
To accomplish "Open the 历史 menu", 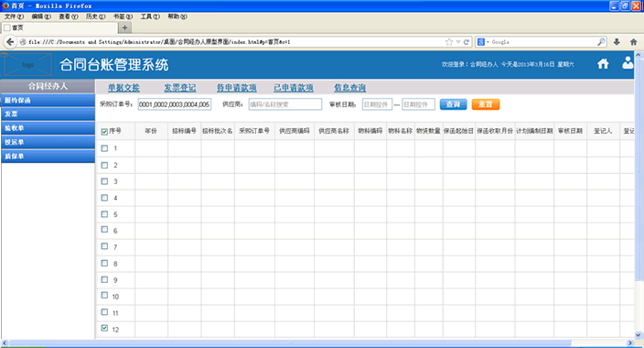I will click(95, 16).
